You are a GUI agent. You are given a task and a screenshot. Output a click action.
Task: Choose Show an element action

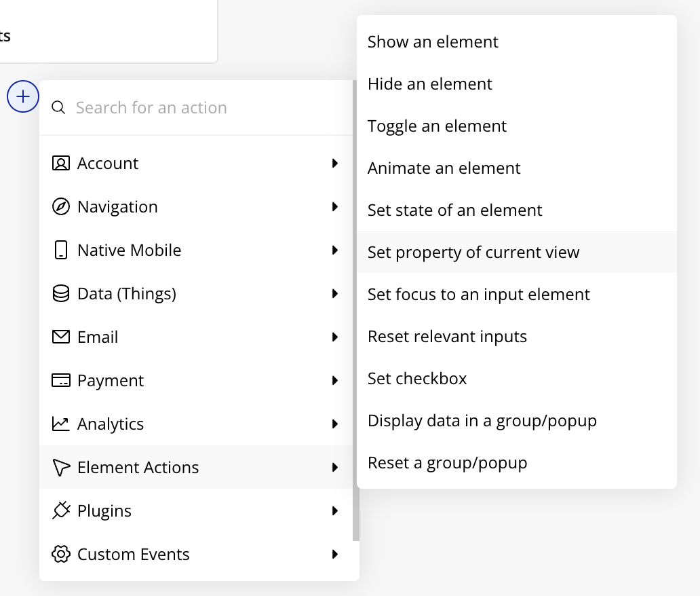tap(517, 42)
